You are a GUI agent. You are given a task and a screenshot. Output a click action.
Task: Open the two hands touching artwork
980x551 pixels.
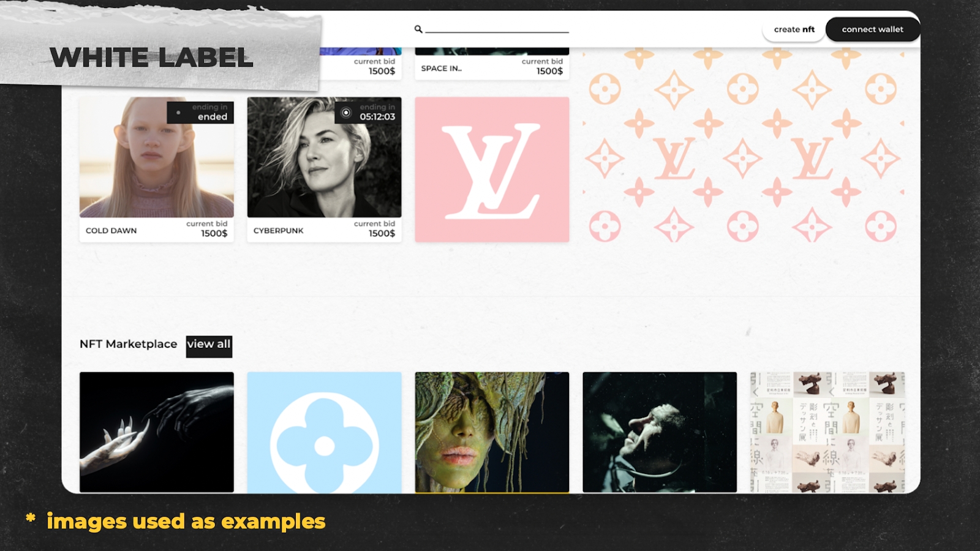coord(157,432)
